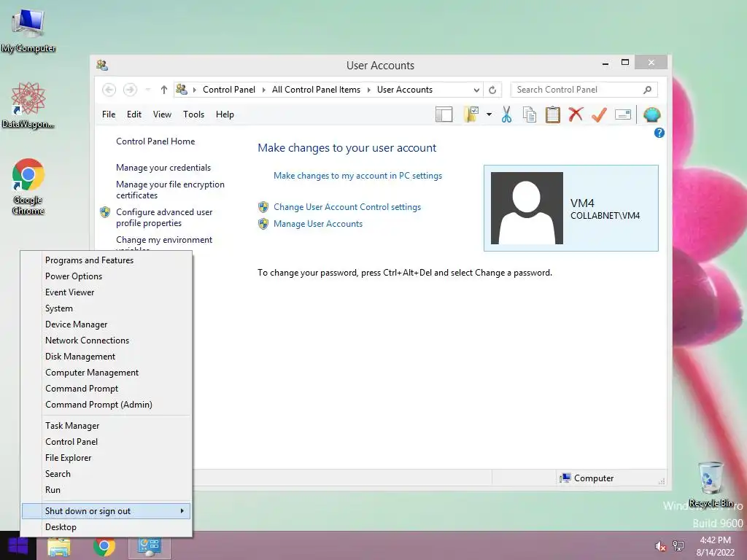The width and height of the screenshot is (747, 560).
Task: Click the VM4 user account picture
Action: pyautogui.click(x=527, y=208)
